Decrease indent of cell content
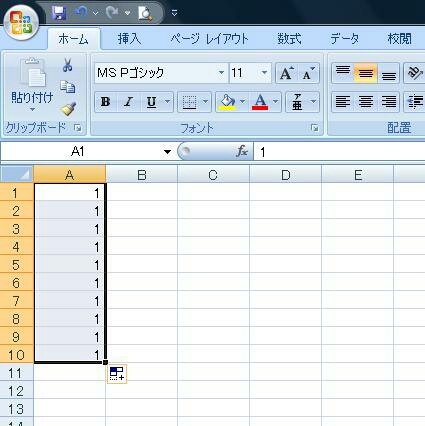 point(414,102)
